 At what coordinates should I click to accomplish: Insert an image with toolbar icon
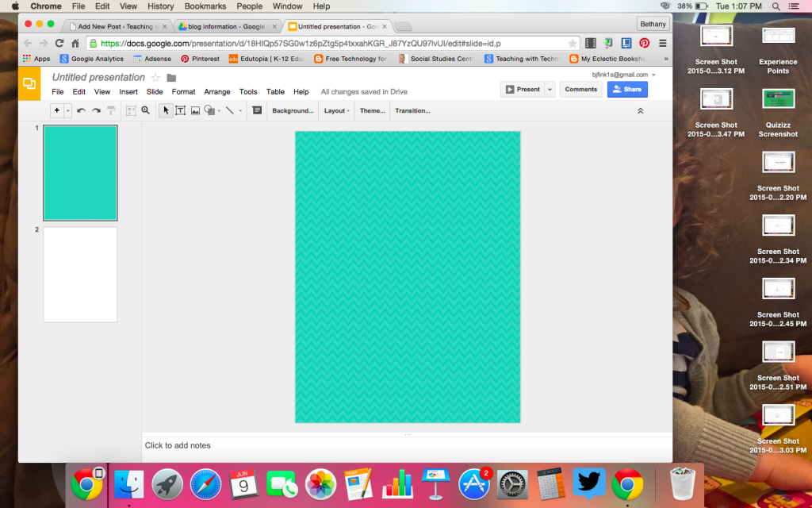pos(195,110)
